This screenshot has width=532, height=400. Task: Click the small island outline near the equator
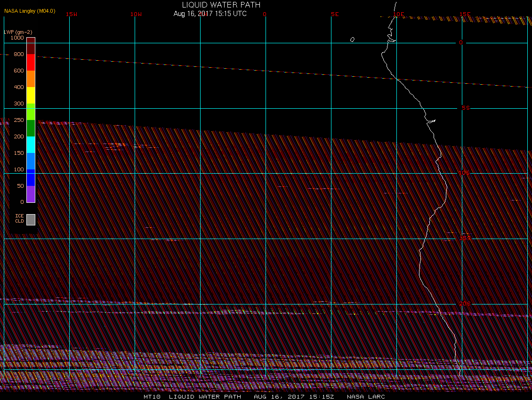[352, 40]
